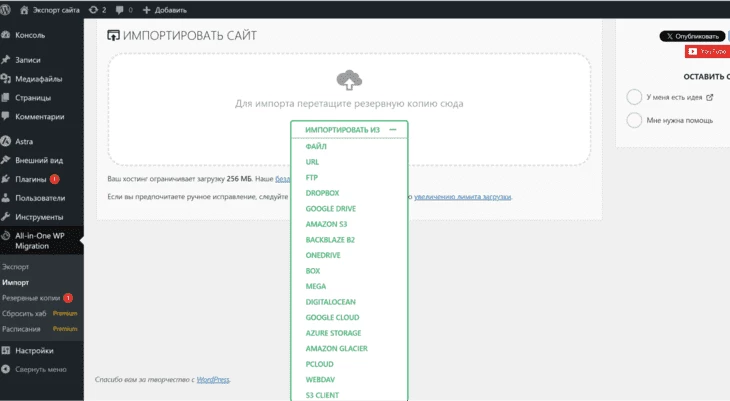Viewport: 730px width, 401px height.
Task: Click the WordPress link in footer
Action: [213, 380]
